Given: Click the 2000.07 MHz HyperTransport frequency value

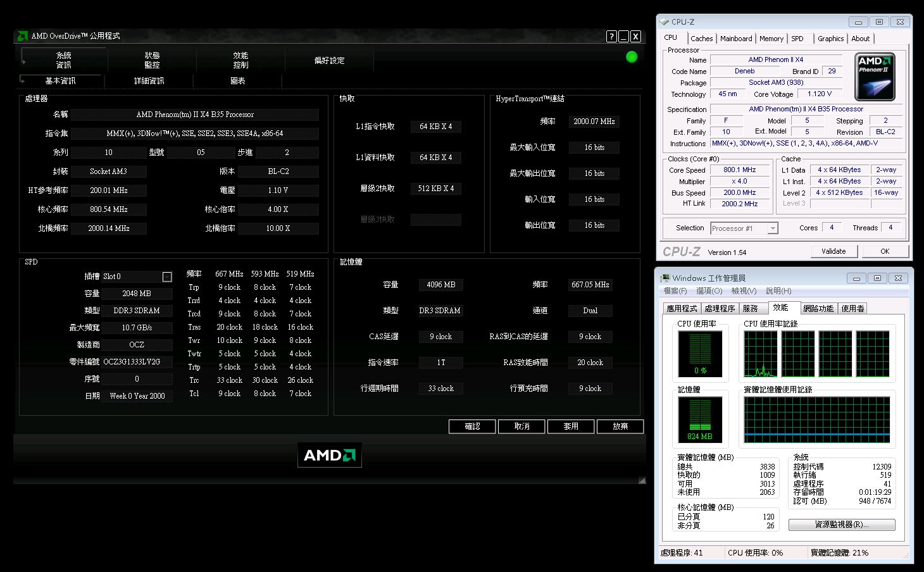Looking at the screenshot, I should point(594,121).
